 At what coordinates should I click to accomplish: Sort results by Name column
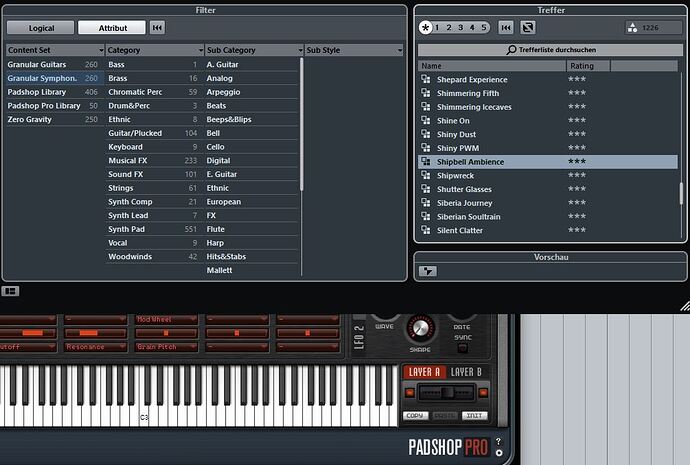[x=492, y=66]
